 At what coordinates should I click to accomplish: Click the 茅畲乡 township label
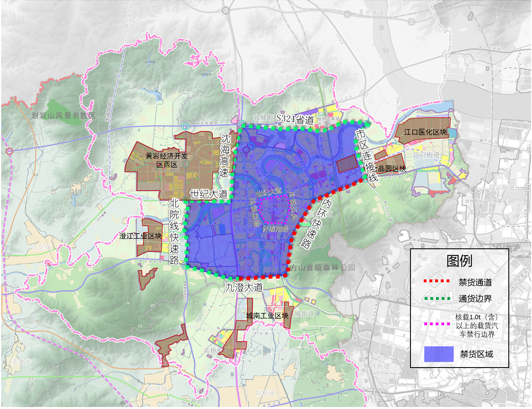[21, 362]
